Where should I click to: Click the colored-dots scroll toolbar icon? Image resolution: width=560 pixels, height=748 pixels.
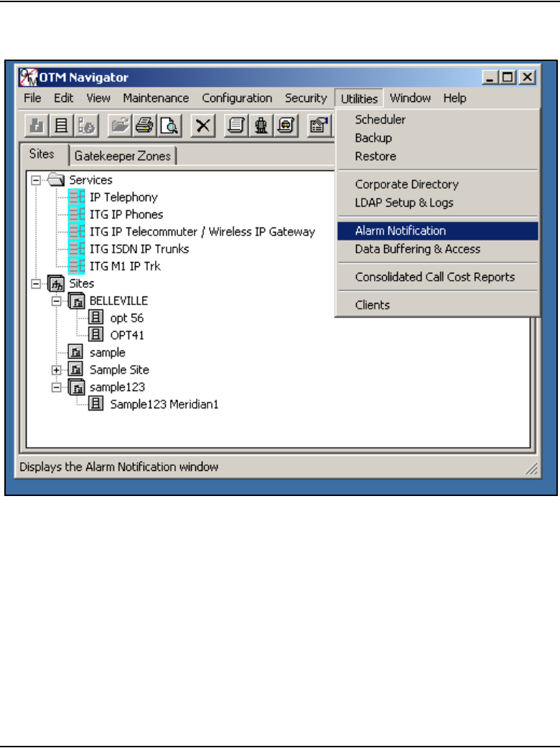[x=286, y=126]
